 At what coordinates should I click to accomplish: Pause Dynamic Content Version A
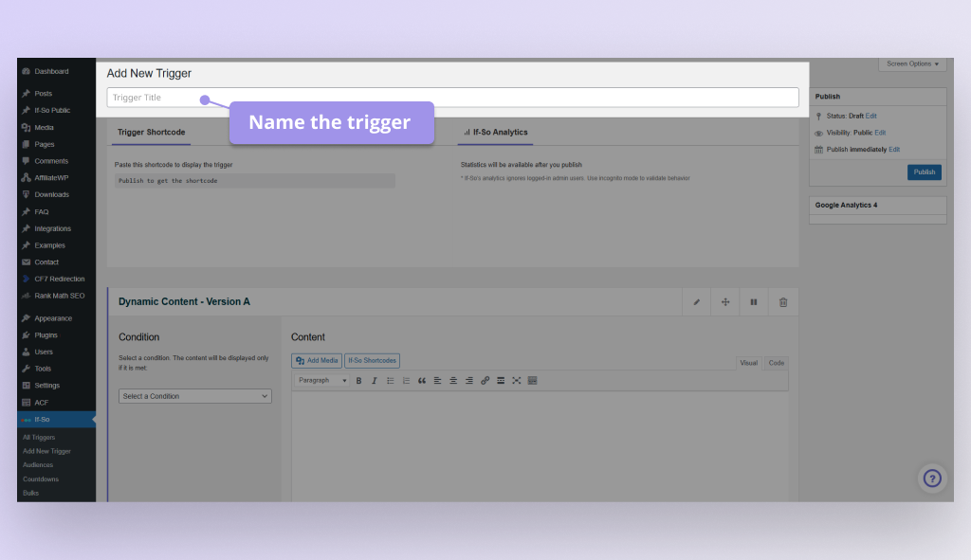(754, 302)
